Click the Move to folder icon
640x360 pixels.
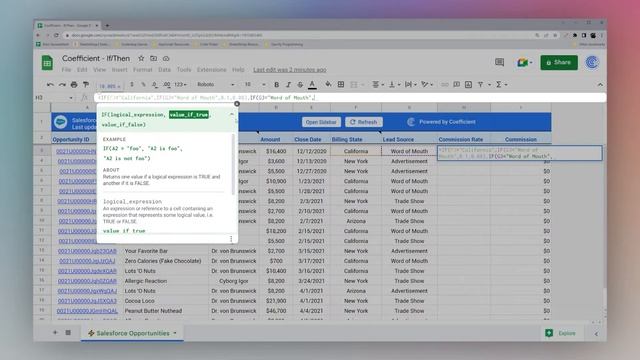[153, 58]
